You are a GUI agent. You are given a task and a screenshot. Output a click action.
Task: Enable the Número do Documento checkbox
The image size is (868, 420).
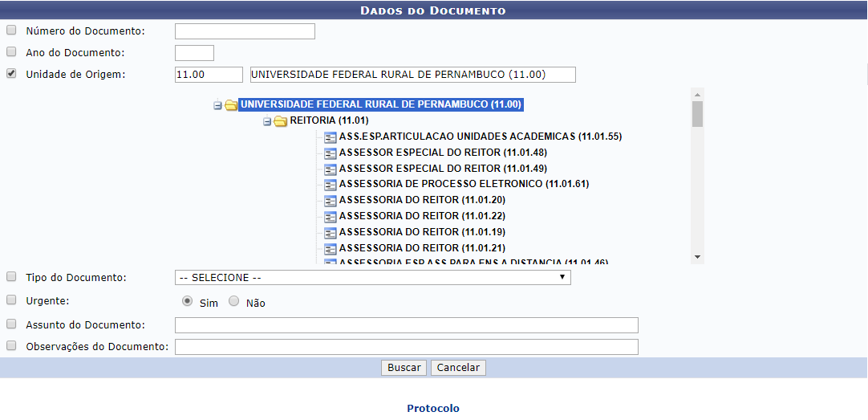(x=11, y=30)
